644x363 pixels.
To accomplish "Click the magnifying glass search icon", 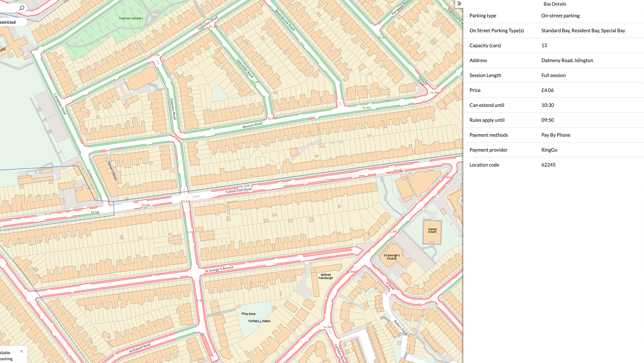I will click(x=22, y=8).
